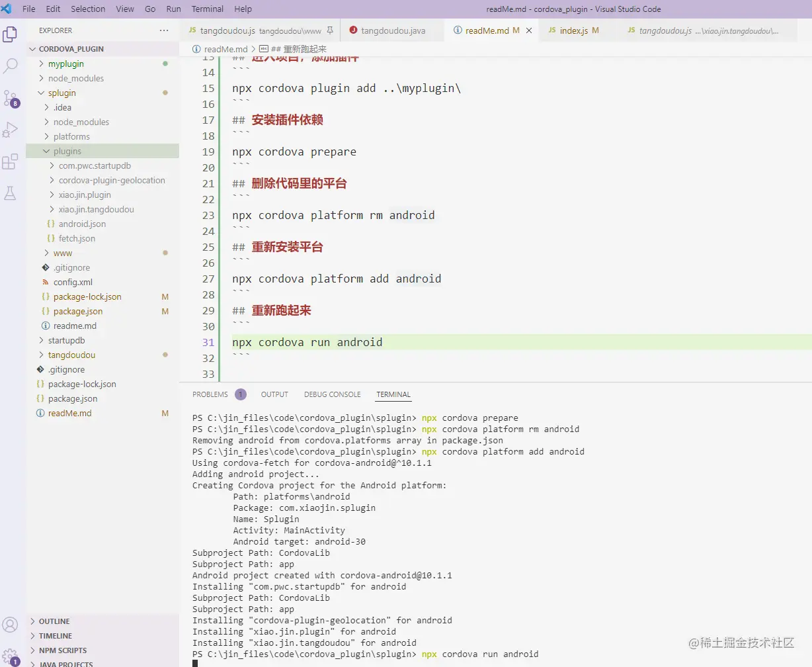The width and height of the screenshot is (812, 667).
Task: Open the Go menu
Action: [x=150, y=9]
